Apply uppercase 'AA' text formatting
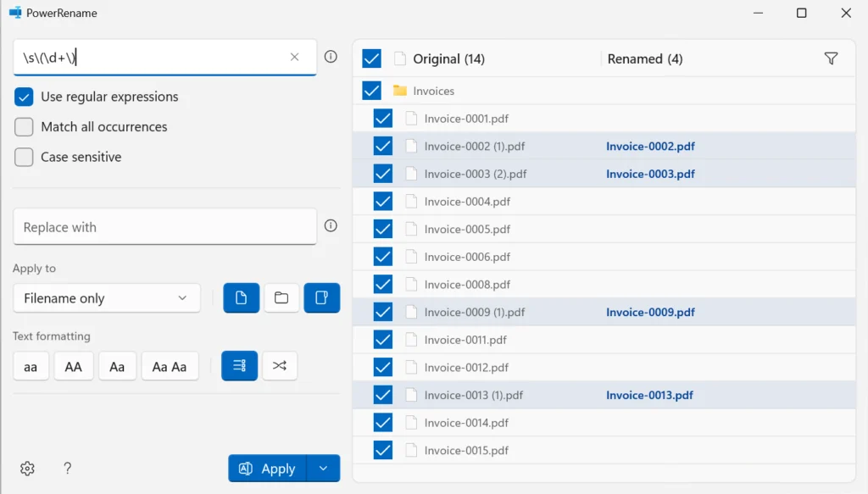This screenshot has height=494, width=868. tap(73, 366)
